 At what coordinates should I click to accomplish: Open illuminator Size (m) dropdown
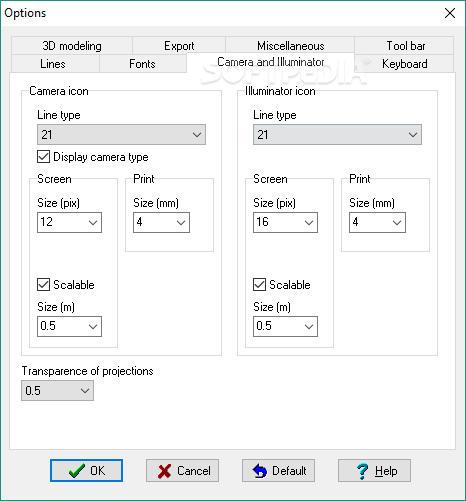285,326
